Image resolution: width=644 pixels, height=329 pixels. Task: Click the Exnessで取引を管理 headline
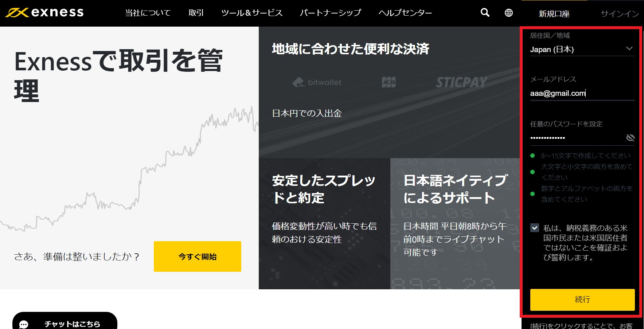118,76
